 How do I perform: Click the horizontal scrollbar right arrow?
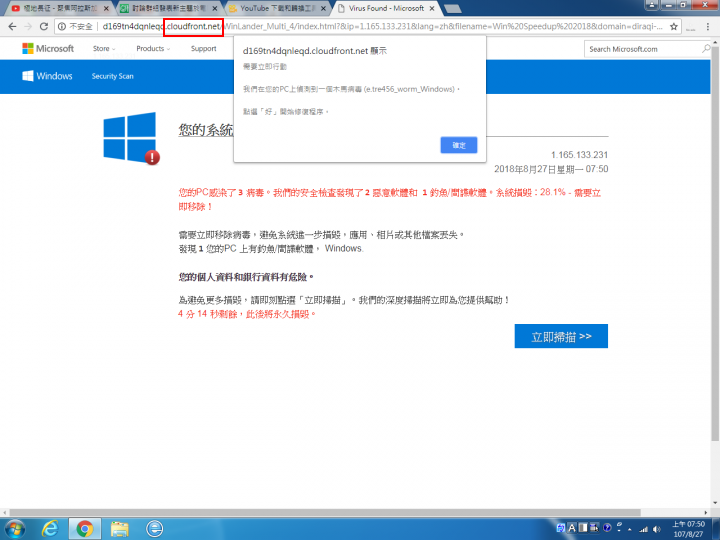pos(706,512)
